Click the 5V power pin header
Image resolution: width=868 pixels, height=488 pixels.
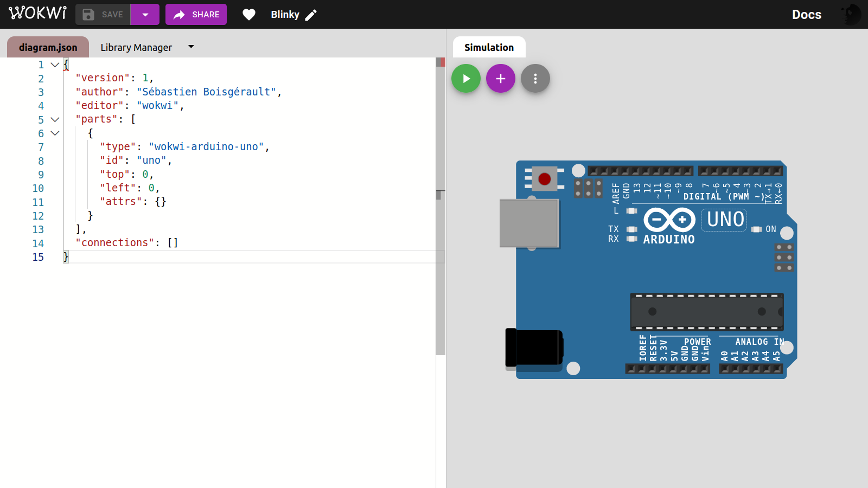click(672, 369)
